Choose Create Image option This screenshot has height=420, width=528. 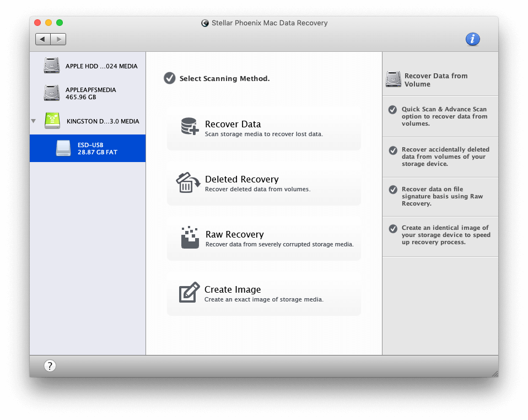point(264,294)
